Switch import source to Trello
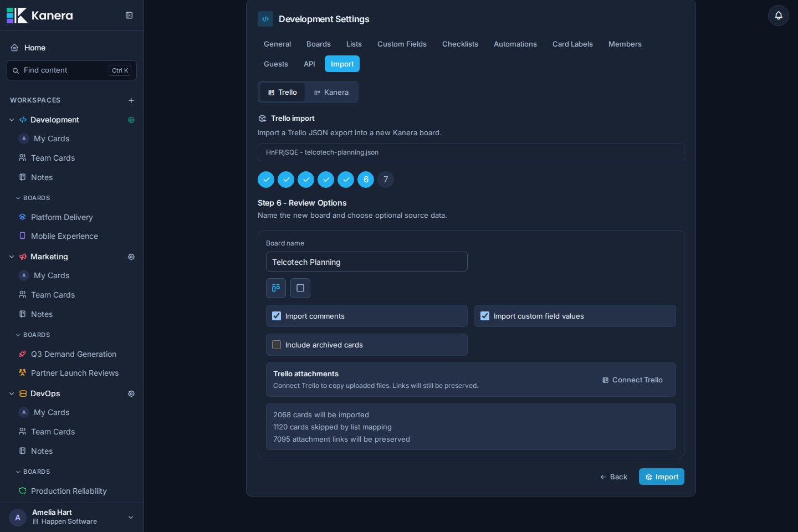The height and width of the screenshot is (532, 798). pos(283,92)
